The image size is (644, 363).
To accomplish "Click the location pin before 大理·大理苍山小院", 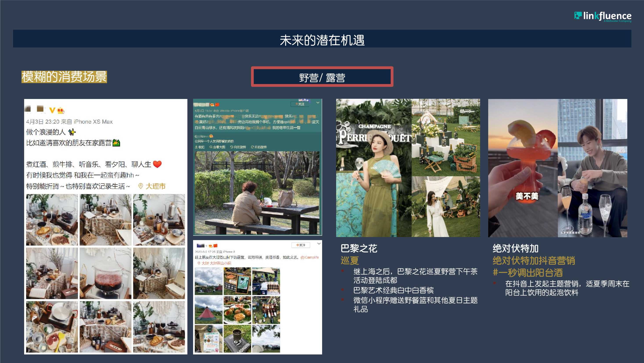I will (199, 263).
